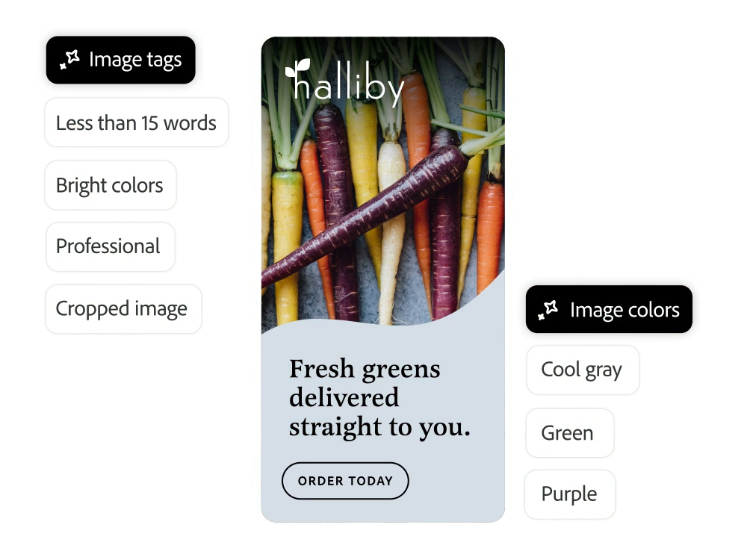Image resolution: width=747 pixels, height=560 pixels.
Task: Select the diagonal purple carrot in photo
Action: pyautogui.click(x=366, y=215)
